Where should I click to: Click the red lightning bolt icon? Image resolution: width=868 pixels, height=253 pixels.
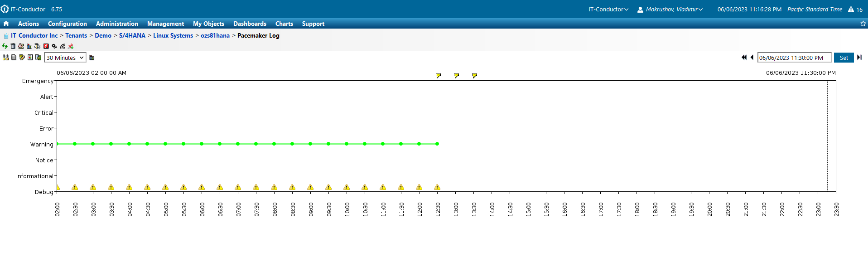[46, 46]
